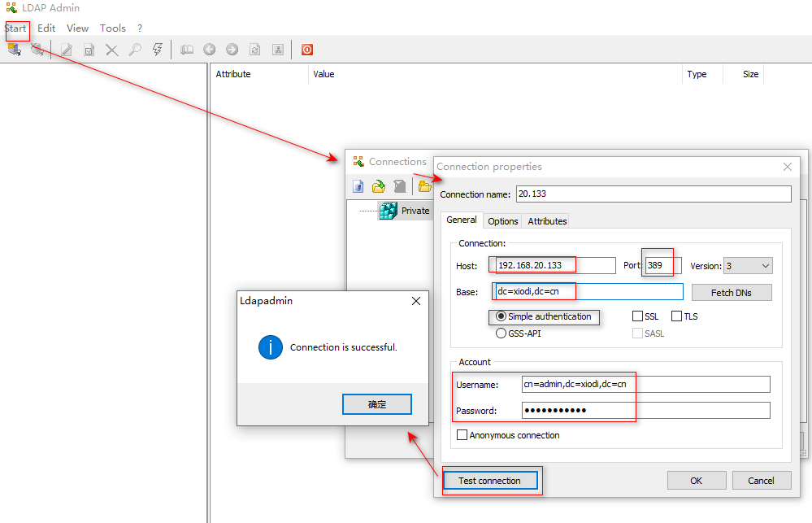Select the Disconnect server icon
The image size is (812, 523).
35,49
